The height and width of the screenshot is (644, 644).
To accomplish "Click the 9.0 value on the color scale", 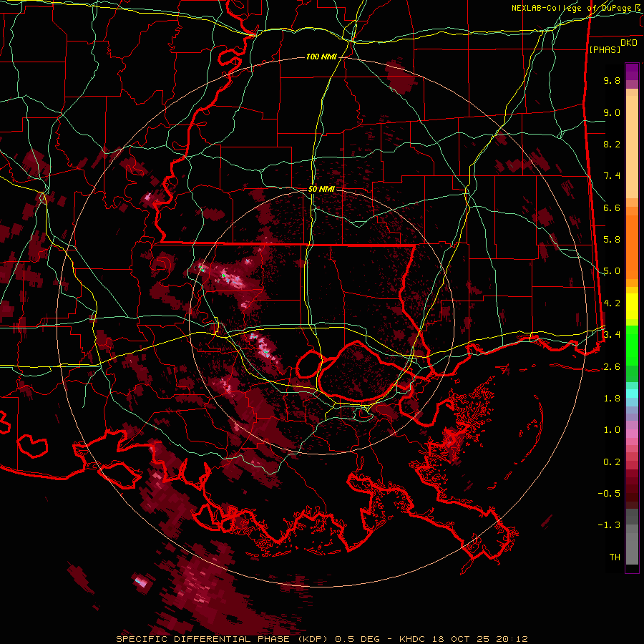I will 612,112.
